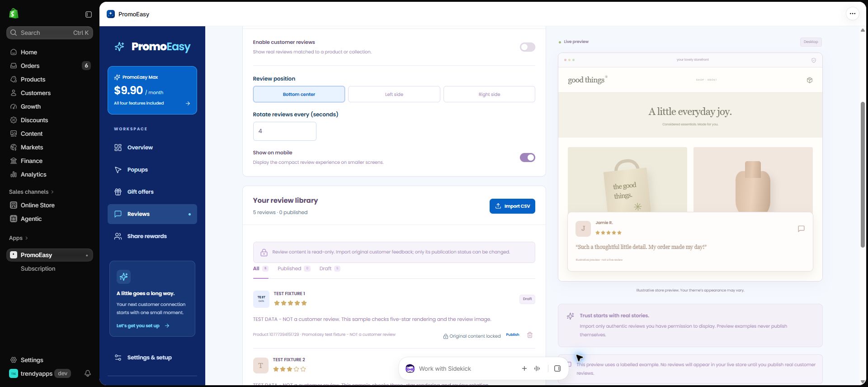Open Settings & setup in PromoEasy
This screenshot has height=387, width=868.
coord(152,358)
